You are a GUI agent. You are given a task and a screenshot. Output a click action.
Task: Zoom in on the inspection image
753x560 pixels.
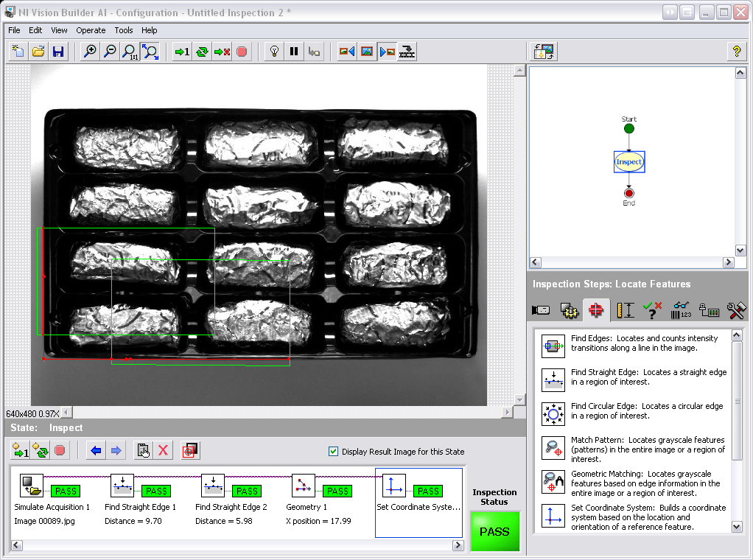click(x=88, y=52)
